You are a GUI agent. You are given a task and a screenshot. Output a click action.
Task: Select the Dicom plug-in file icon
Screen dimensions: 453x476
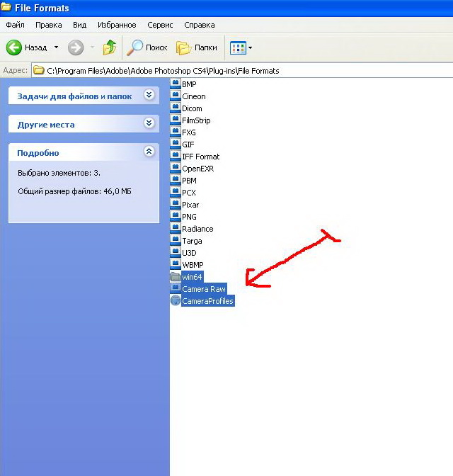176,108
